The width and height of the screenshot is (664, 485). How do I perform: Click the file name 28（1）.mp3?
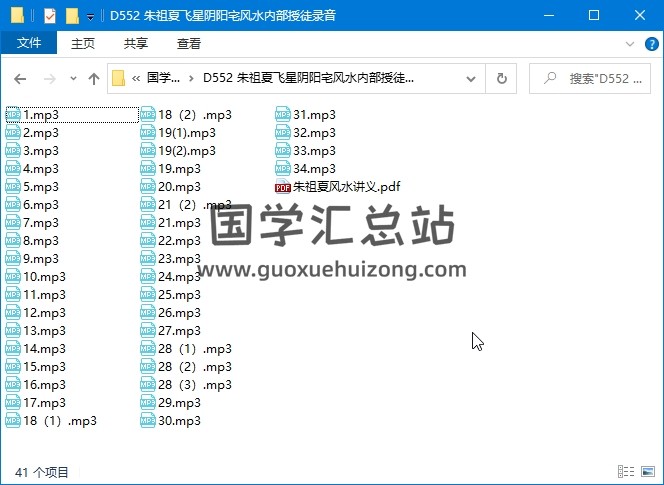coord(195,349)
